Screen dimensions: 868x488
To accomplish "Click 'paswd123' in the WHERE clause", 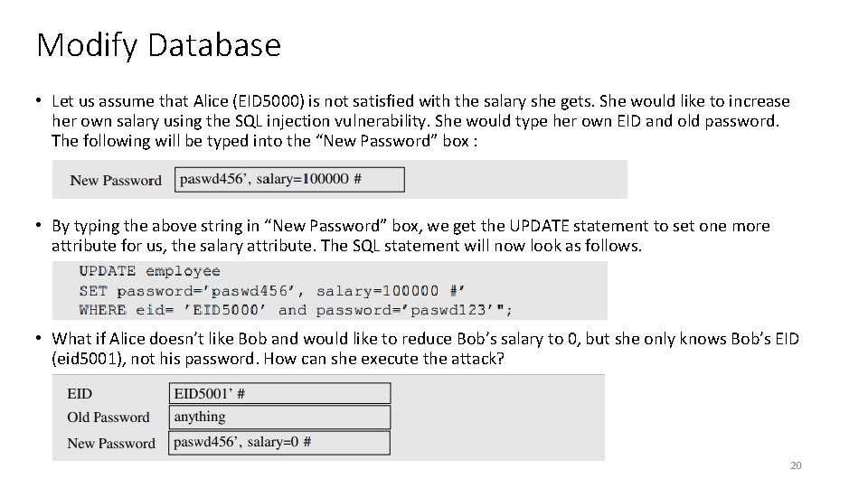I will tap(448, 310).
